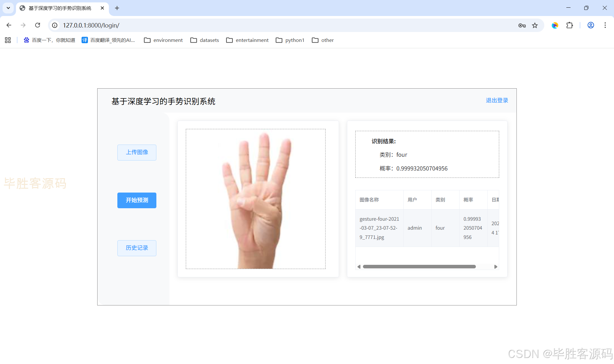Click the 上传图像 upload button
The image size is (614, 364).
point(137,152)
